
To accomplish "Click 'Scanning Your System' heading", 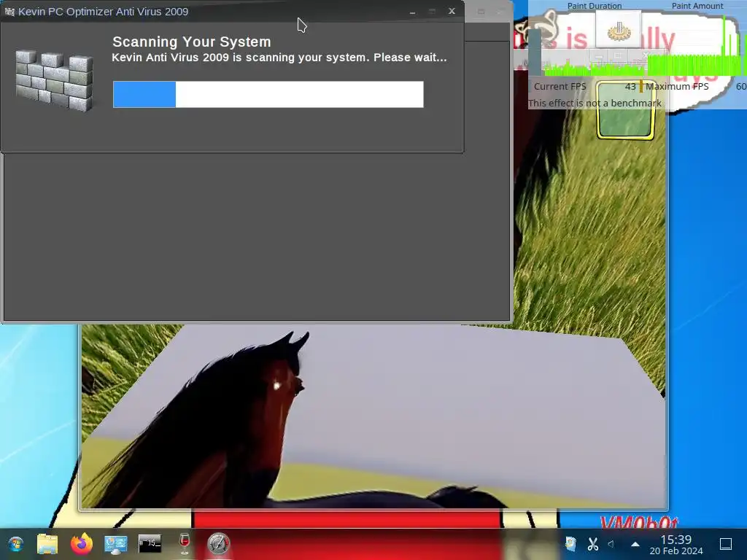I will click(192, 42).
